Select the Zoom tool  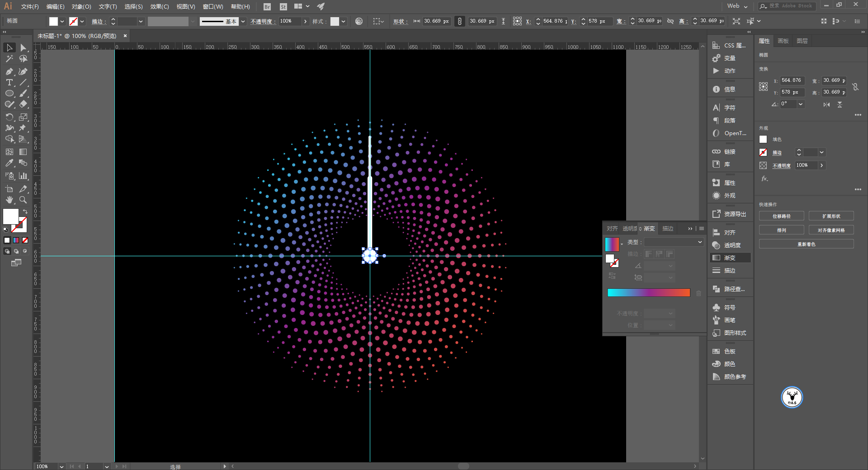pyautogui.click(x=23, y=200)
